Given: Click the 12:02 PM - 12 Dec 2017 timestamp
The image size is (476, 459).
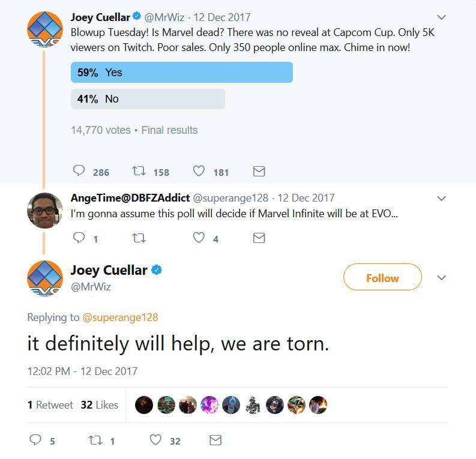Looking at the screenshot, I should pyautogui.click(x=82, y=371).
